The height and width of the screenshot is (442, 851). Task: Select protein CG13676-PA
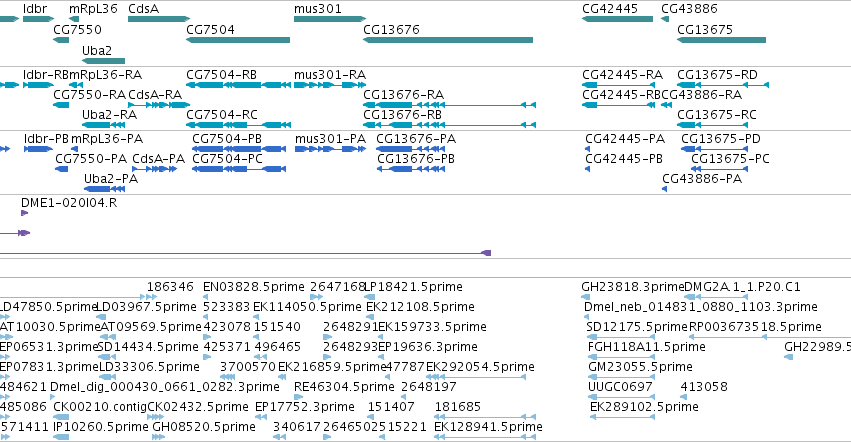point(411,149)
